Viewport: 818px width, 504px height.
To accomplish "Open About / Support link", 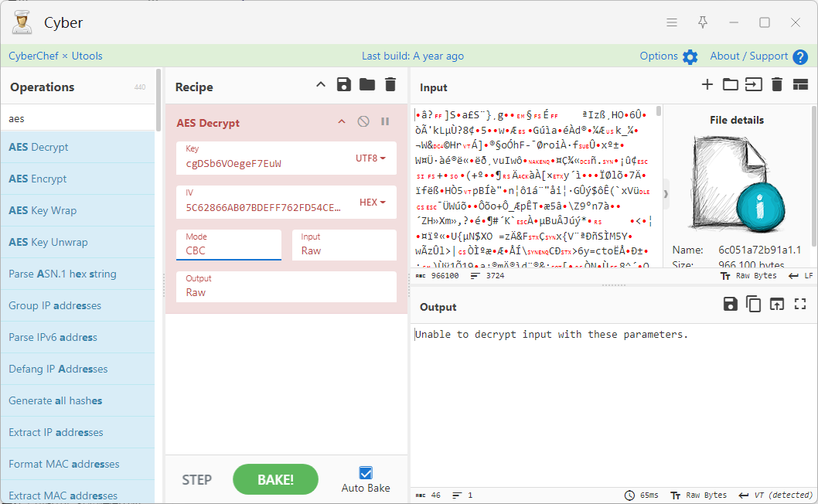I will (x=748, y=56).
